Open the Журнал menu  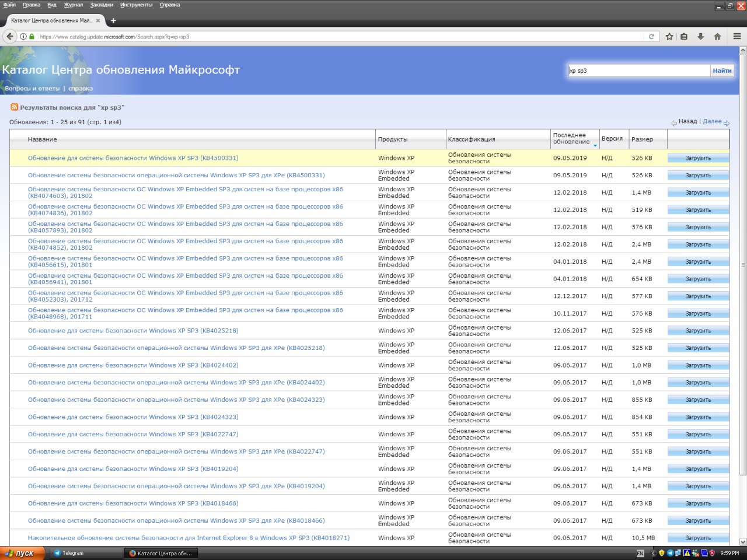coord(74,5)
